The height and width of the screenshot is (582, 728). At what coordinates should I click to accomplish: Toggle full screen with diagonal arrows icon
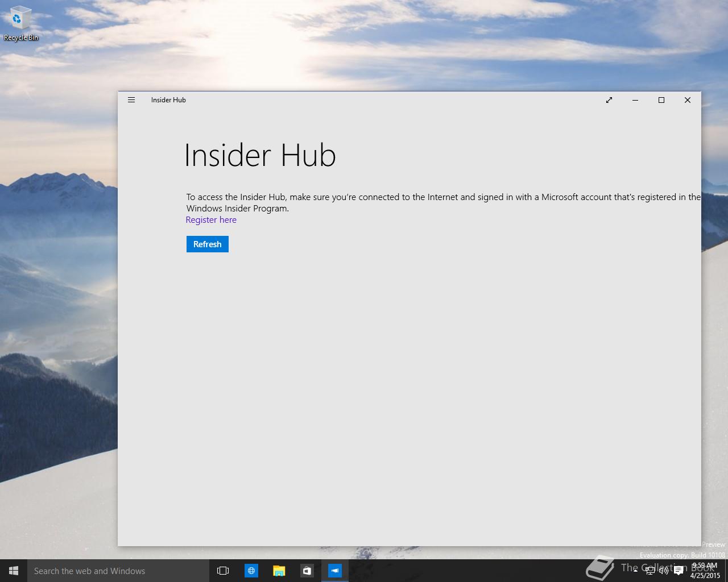click(609, 100)
